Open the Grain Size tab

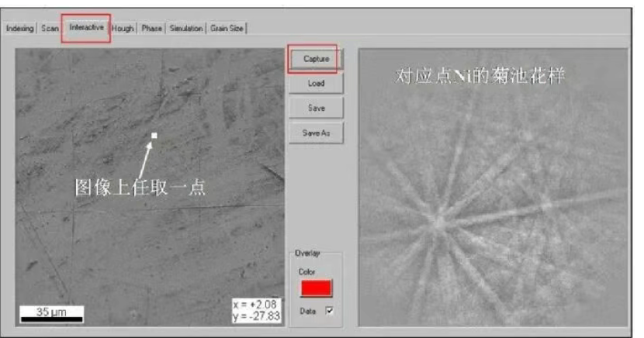227,29
